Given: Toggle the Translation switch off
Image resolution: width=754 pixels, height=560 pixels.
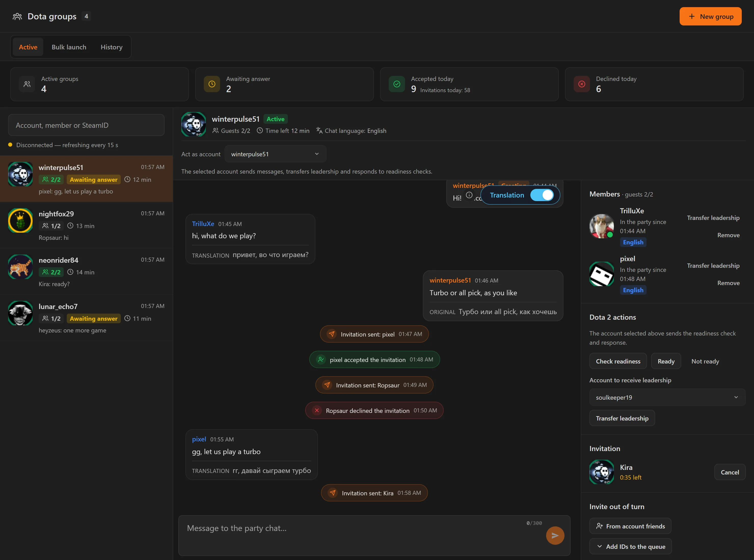Looking at the screenshot, I should point(542,195).
